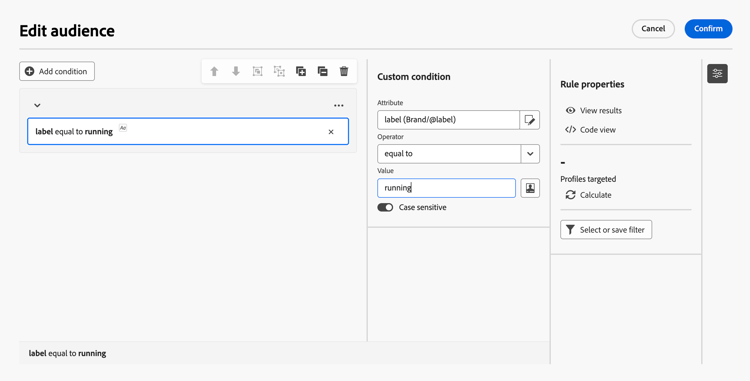Click the move down arrow icon
This screenshot has height=381, width=750.
coord(236,71)
